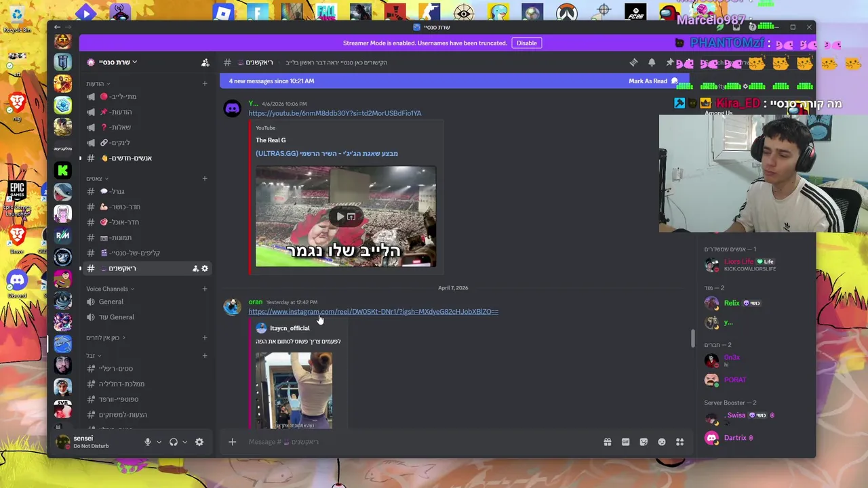
Task: Collapse the הודעות category
Action: point(98,83)
